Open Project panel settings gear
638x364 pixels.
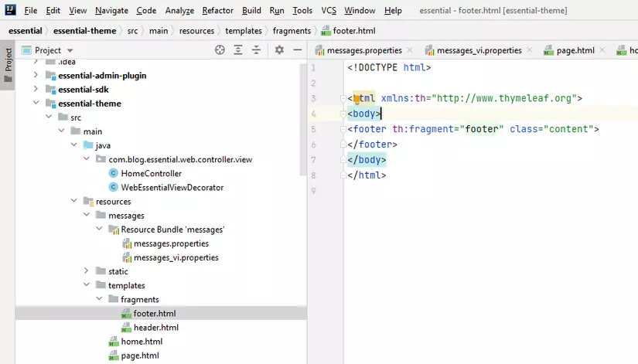[x=279, y=50]
